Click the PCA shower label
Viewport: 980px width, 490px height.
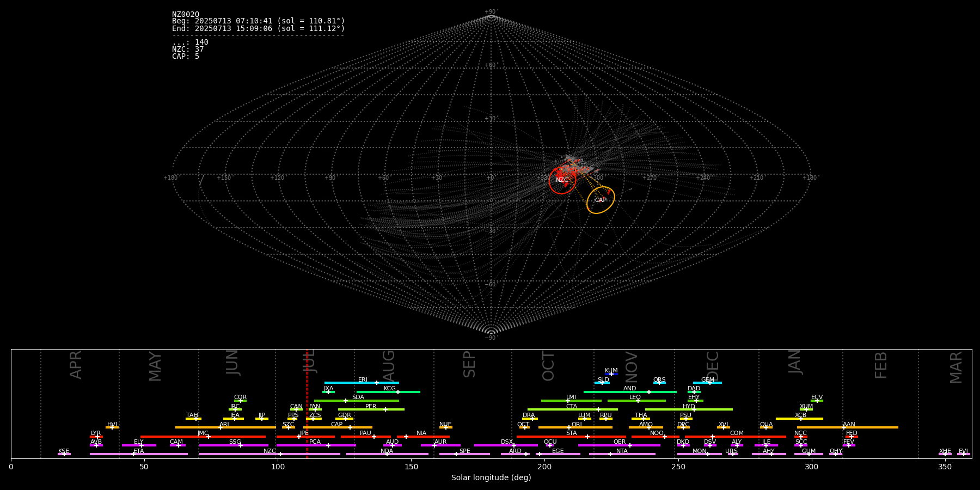(x=315, y=442)
